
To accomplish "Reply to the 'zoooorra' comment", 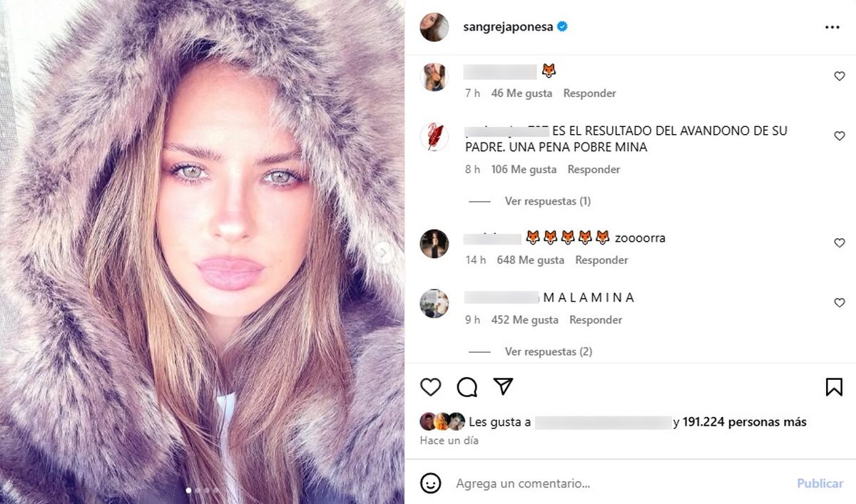I will coord(601,260).
